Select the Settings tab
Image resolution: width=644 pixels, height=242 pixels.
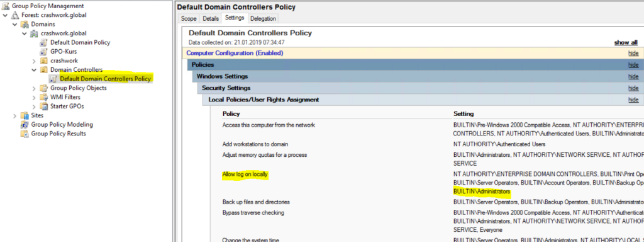tap(235, 18)
